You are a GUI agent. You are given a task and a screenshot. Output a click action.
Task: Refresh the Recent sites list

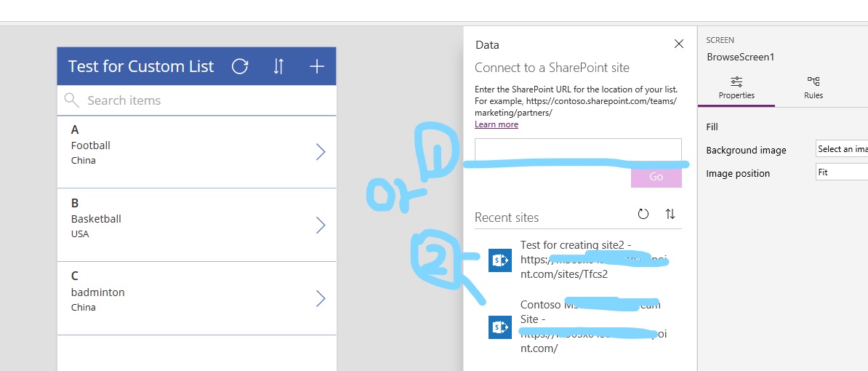[x=643, y=215]
